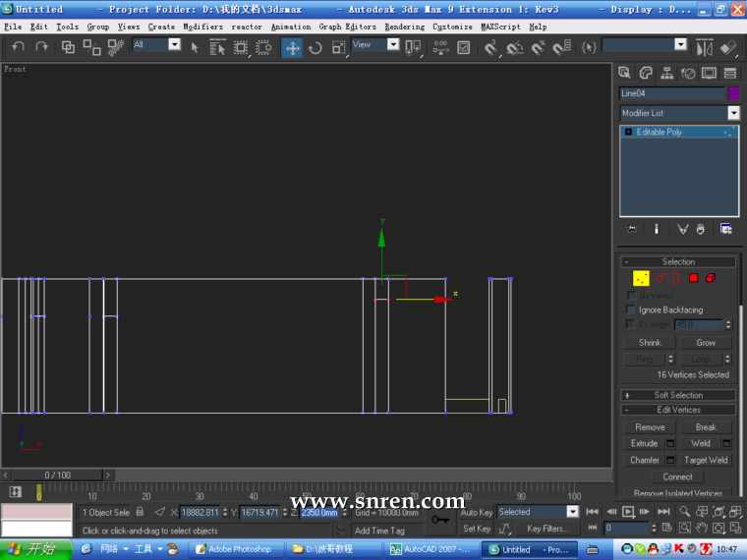Open the Customize menu
The width and height of the screenshot is (747, 560).
[452, 27]
